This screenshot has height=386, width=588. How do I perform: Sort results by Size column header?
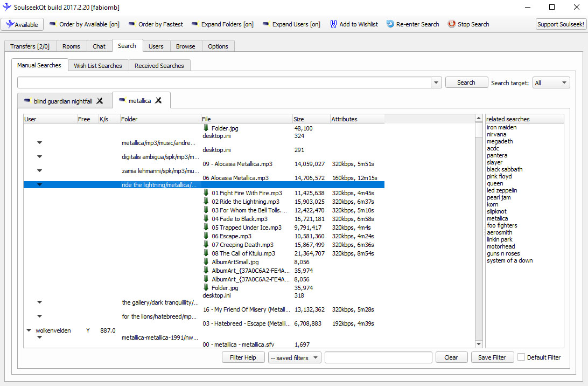pyautogui.click(x=311, y=119)
